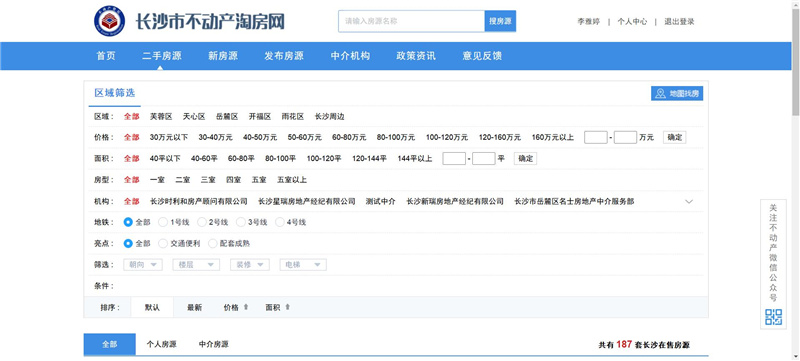This screenshot has height=361, width=800.
Task: Filter agency 长沙时利和房产顾问有限公司
Action: pos(199,201)
